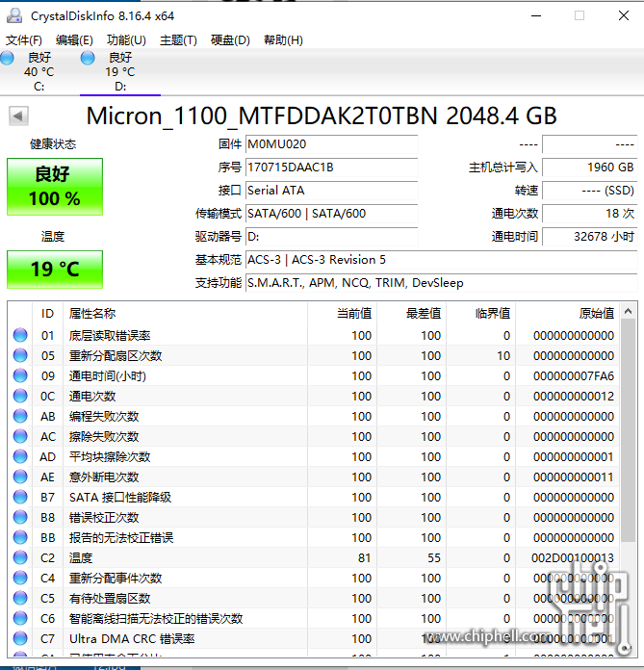Click the 属性名称 column header
This screenshot has height=670, width=644.
(x=185, y=313)
